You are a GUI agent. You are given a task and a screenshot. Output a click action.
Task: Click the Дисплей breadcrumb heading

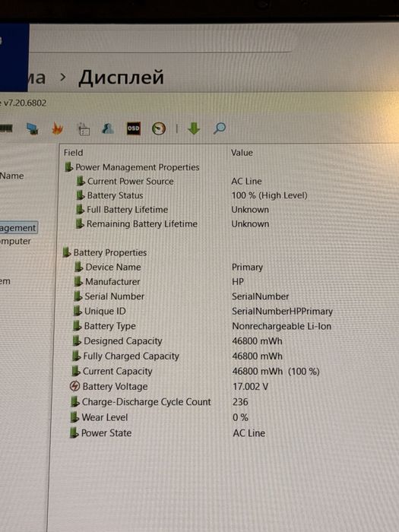121,78
